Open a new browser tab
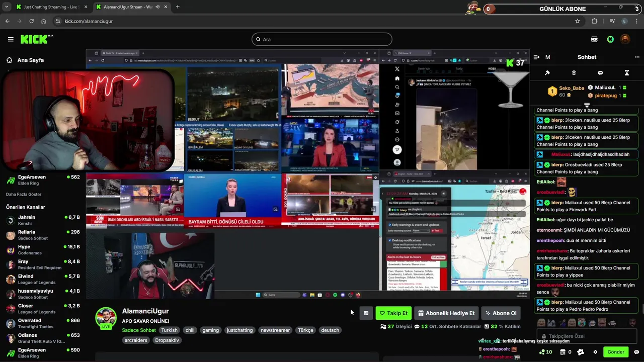 click(x=178, y=7)
